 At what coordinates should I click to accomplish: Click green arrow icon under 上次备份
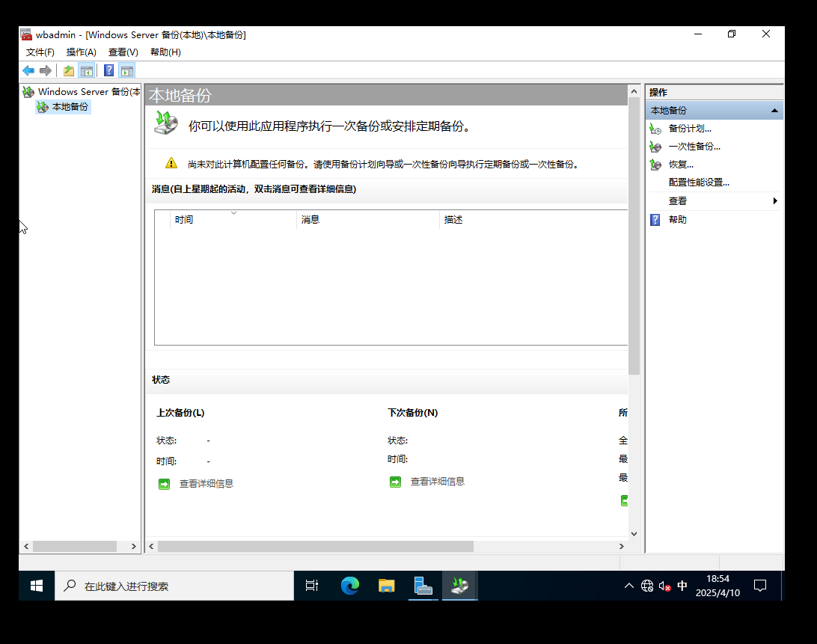pyautogui.click(x=164, y=485)
